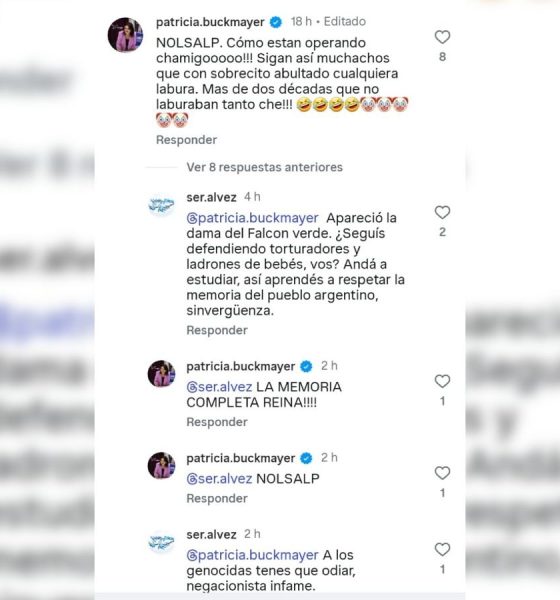Image resolution: width=560 pixels, height=600 pixels.
Task: Click Responder under Falcon verde comment
Action: (217, 330)
